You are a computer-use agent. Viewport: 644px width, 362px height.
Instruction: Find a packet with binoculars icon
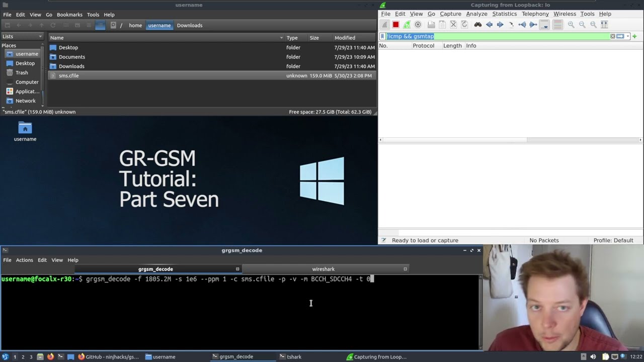coord(477,25)
